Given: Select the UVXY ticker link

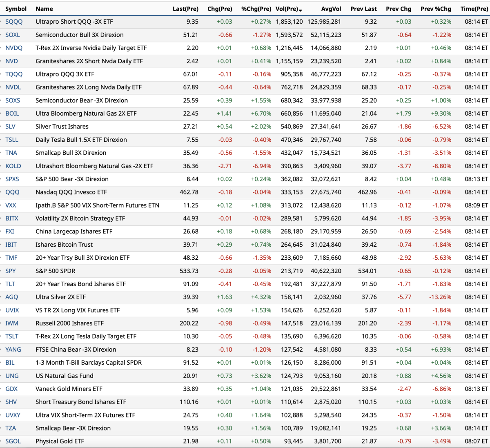Looking at the screenshot, I should [13, 415].
